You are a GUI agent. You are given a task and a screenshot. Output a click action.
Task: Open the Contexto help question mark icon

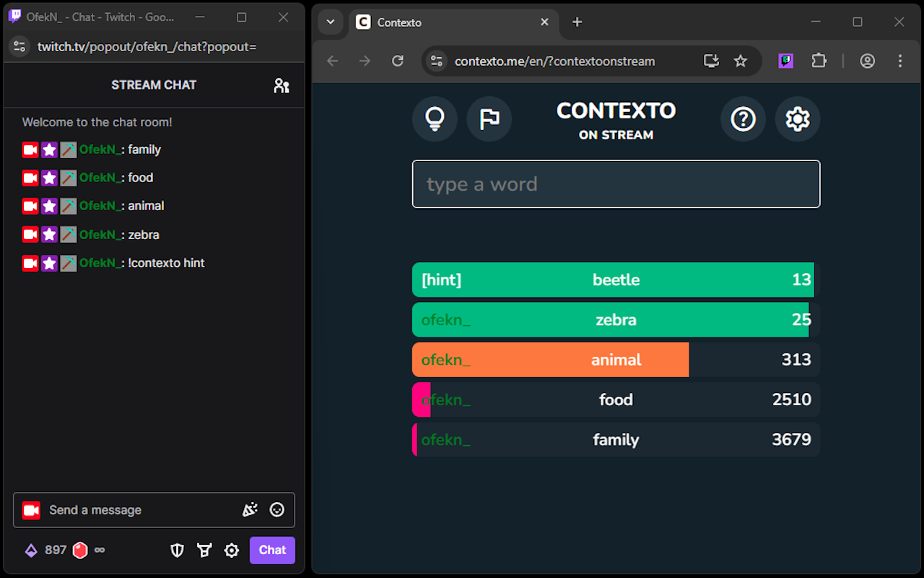click(743, 119)
